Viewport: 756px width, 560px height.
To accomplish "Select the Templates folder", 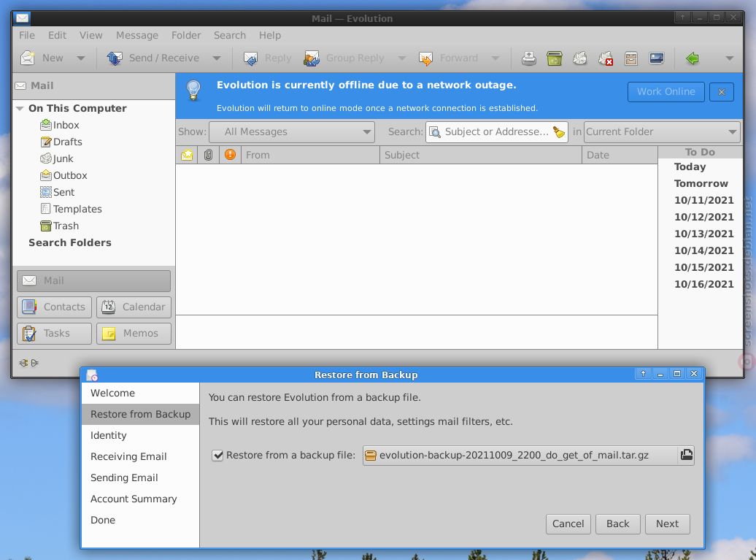I will (71, 210).
